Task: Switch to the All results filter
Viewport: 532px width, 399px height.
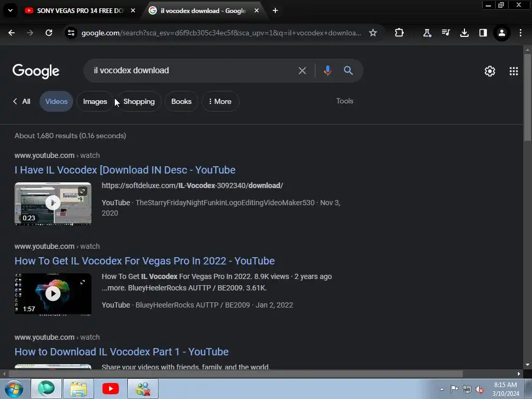Action: pos(22,101)
